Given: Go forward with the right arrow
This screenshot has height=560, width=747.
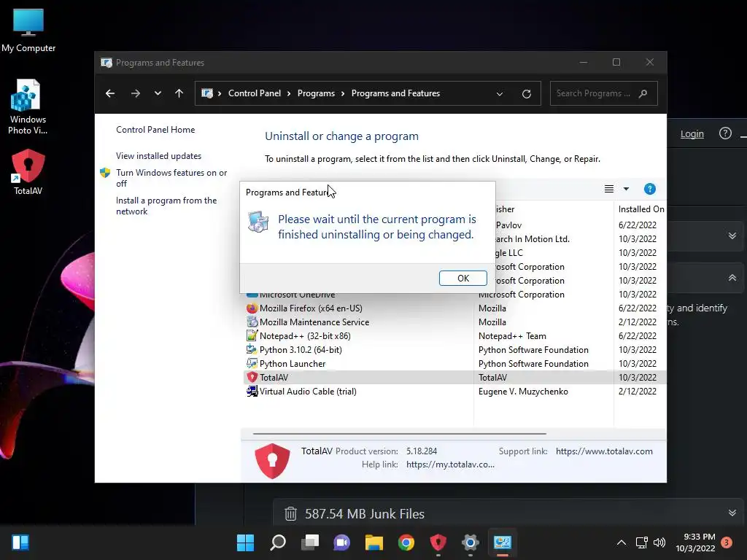Looking at the screenshot, I should point(135,93).
